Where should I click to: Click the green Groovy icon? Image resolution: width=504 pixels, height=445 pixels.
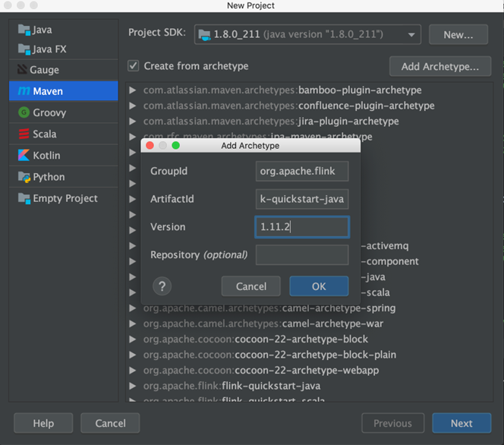pos(24,112)
